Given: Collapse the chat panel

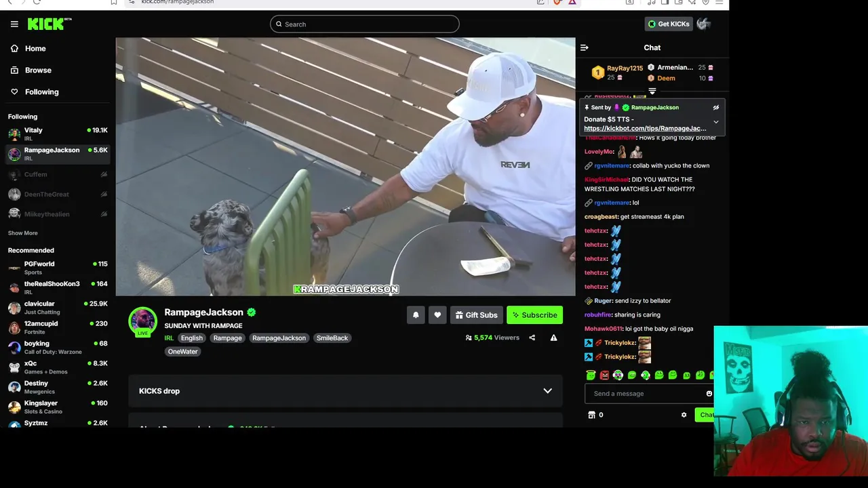Looking at the screenshot, I should 585,47.
